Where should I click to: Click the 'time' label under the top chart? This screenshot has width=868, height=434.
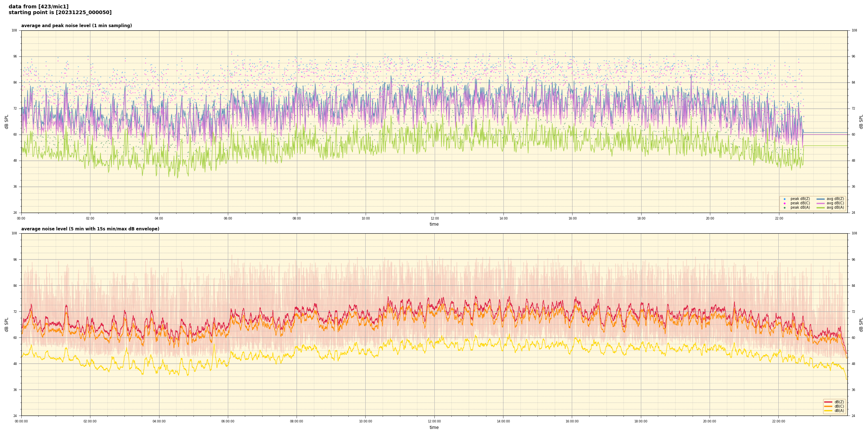[x=434, y=224]
